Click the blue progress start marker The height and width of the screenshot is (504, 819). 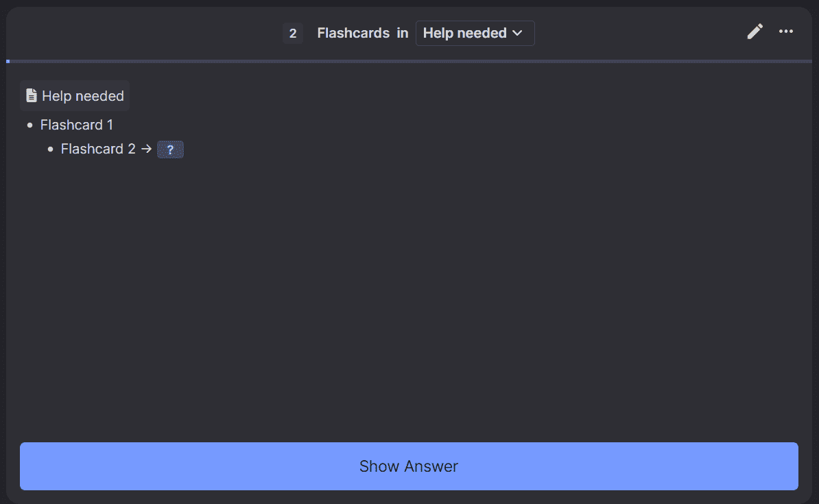coord(8,61)
